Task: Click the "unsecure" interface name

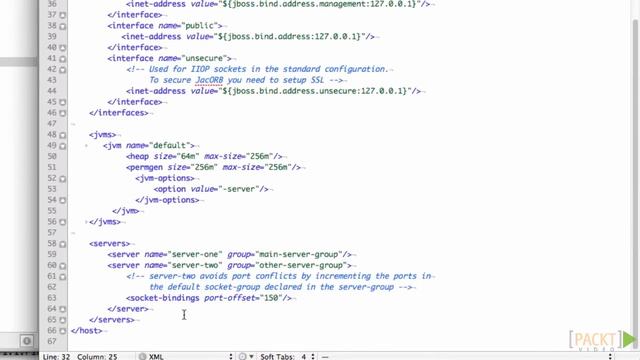Action: click(204, 58)
